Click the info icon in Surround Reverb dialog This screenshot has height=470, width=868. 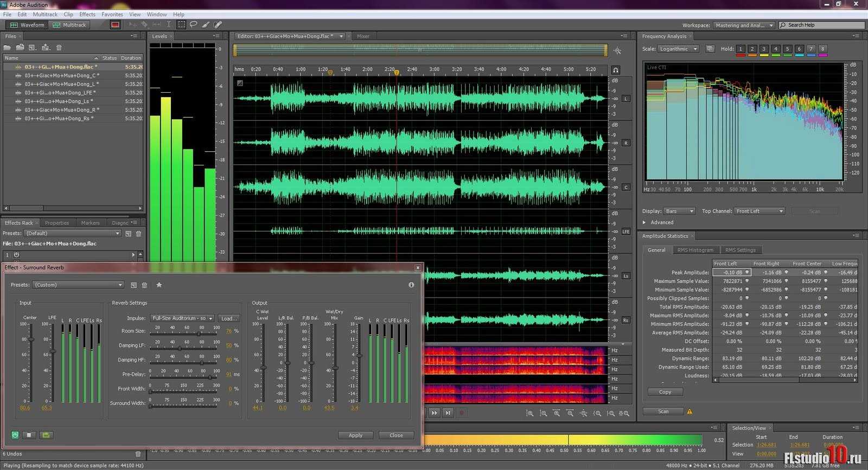411,285
